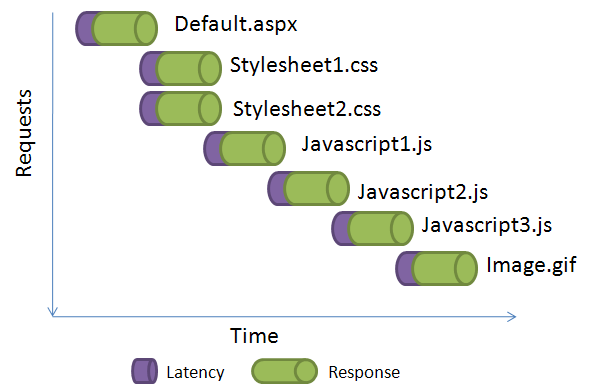
Task: Select the Stylesheet1.css request bar
Action: (x=180, y=68)
